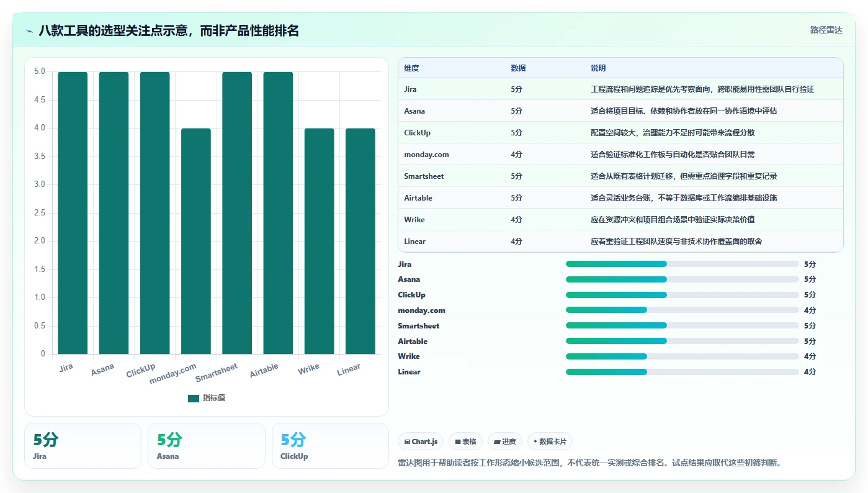Click the ClickUp progress bar
868x493 pixels.
(x=682, y=295)
